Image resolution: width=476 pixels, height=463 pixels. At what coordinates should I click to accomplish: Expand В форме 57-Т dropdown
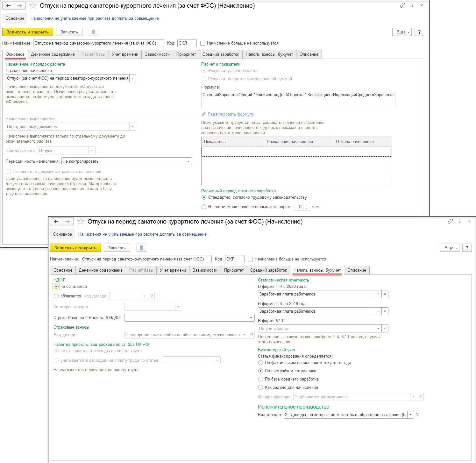click(378, 329)
